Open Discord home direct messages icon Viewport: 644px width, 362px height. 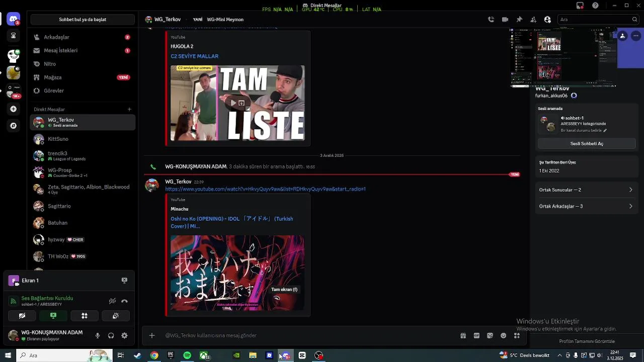point(14,19)
